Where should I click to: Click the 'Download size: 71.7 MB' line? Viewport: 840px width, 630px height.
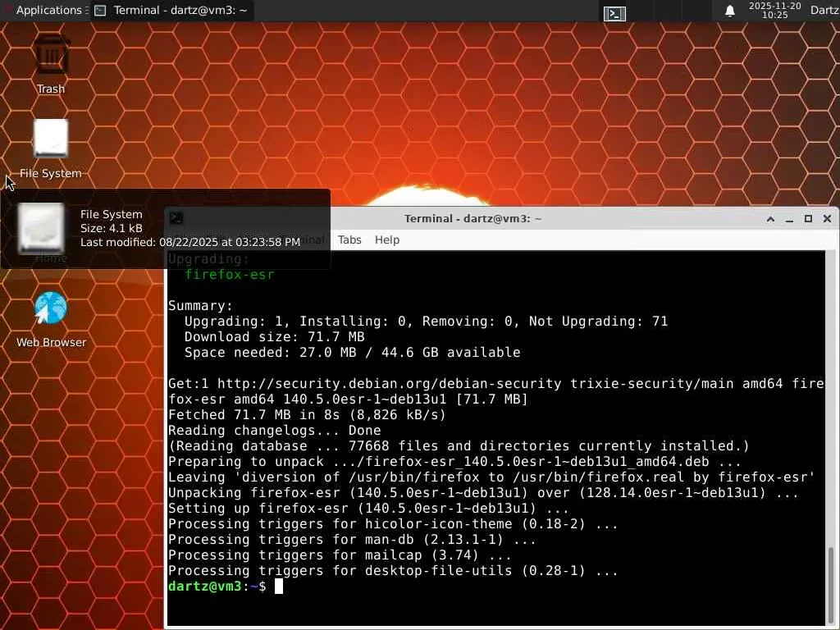pos(274,337)
